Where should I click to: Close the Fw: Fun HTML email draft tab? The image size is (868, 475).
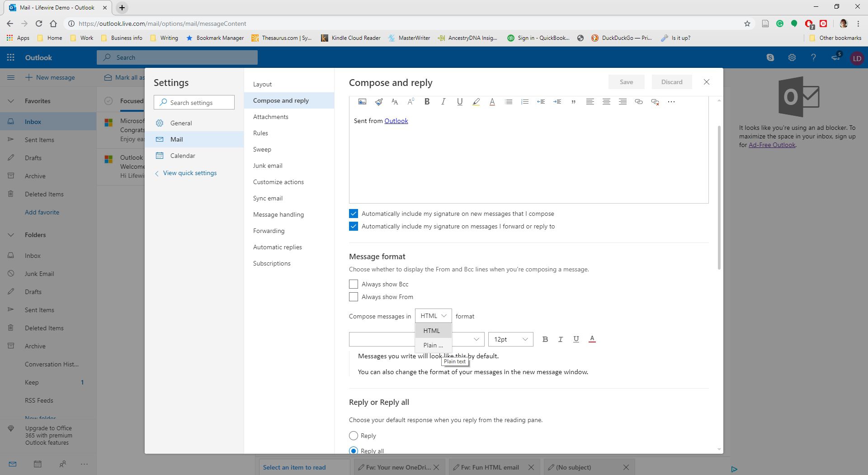click(x=531, y=467)
